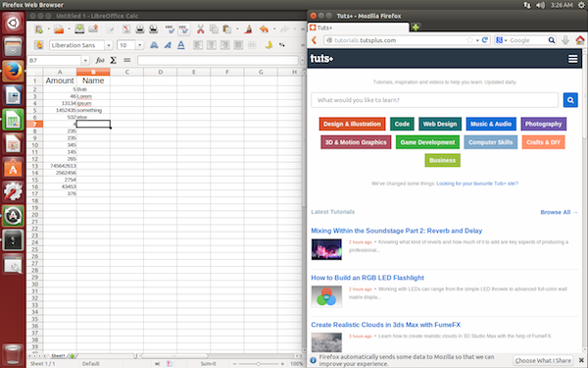The image size is (588, 368).
Task: Center cell text horizontally in Calc
Action: click(212, 45)
